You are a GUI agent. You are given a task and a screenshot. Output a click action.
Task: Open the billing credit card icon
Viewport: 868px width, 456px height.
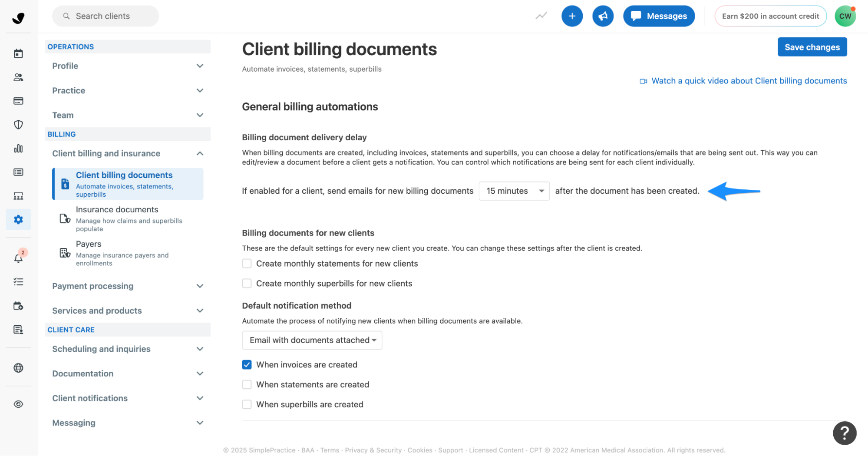point(18,101)
